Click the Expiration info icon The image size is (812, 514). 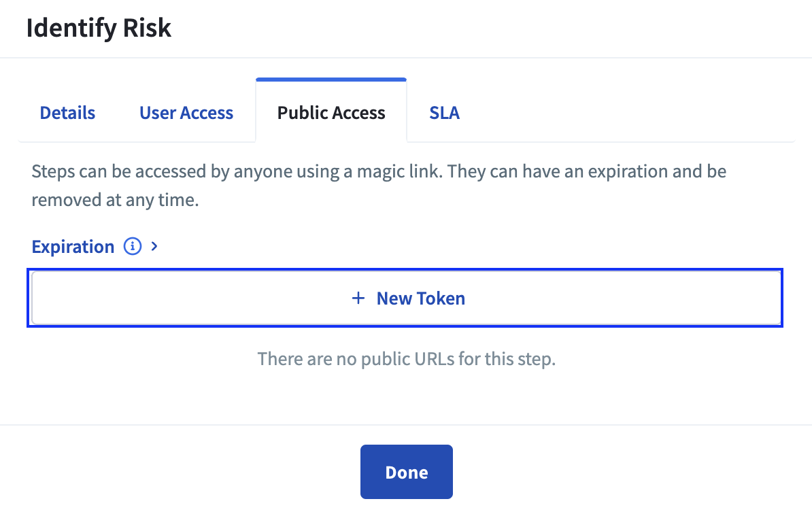tap(133, 246)
